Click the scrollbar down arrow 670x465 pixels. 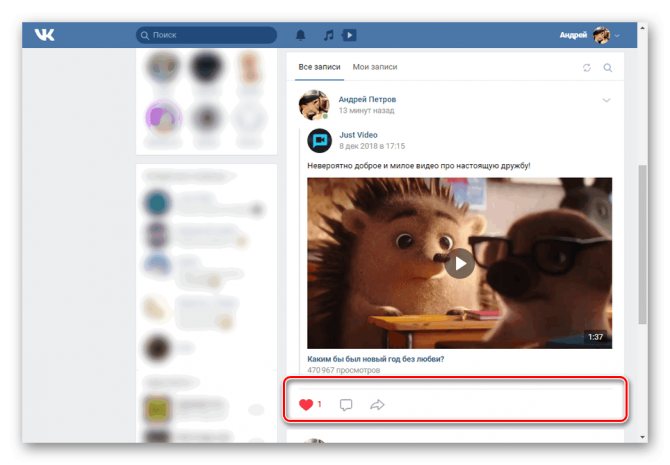[x=642, y=437]
